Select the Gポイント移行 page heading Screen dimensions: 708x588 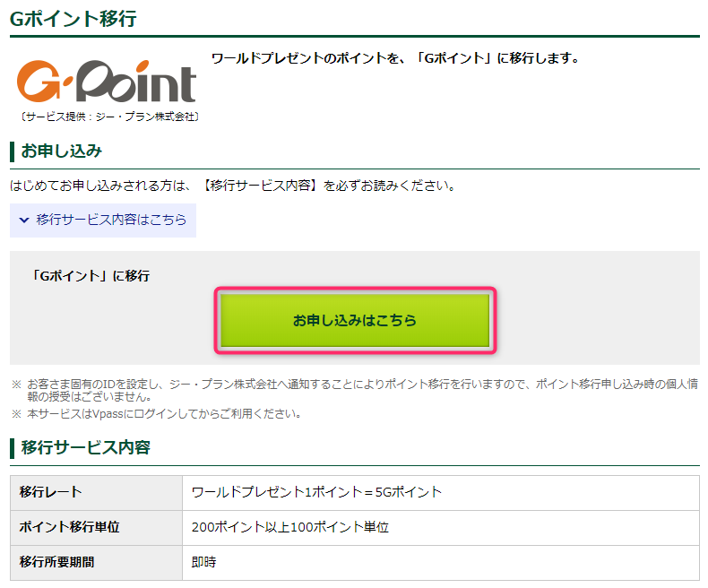73,19
